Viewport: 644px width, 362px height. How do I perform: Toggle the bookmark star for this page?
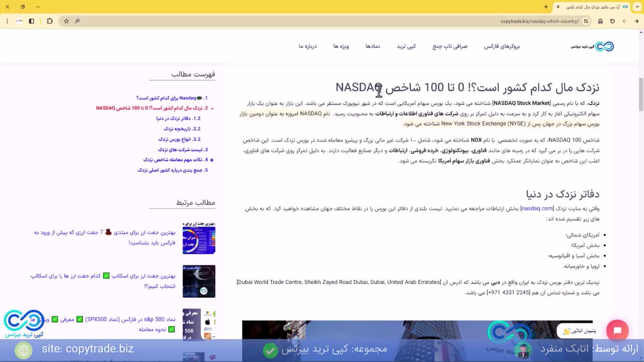pyautogui.click(x=66, y=21)
